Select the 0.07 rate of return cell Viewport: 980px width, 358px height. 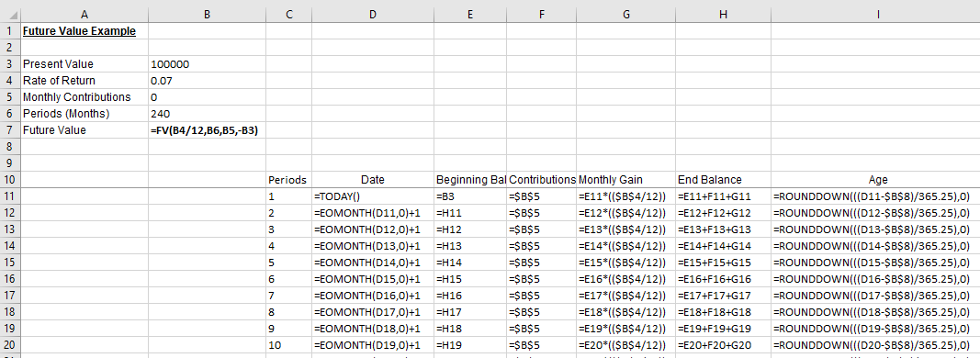coord(207,81)
